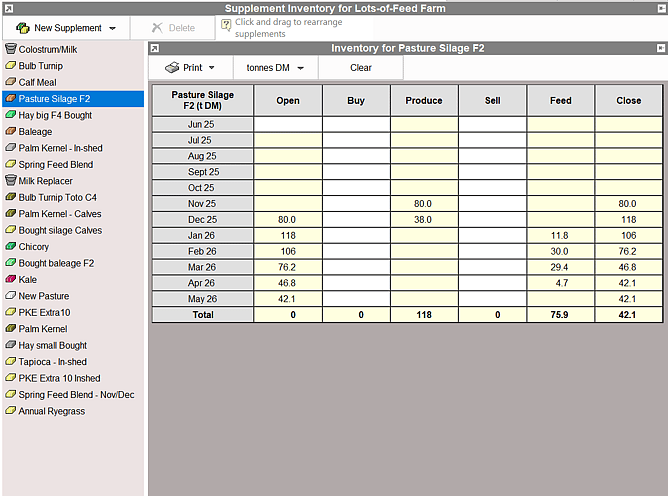Click the Total row label

[x=202, y=314]
